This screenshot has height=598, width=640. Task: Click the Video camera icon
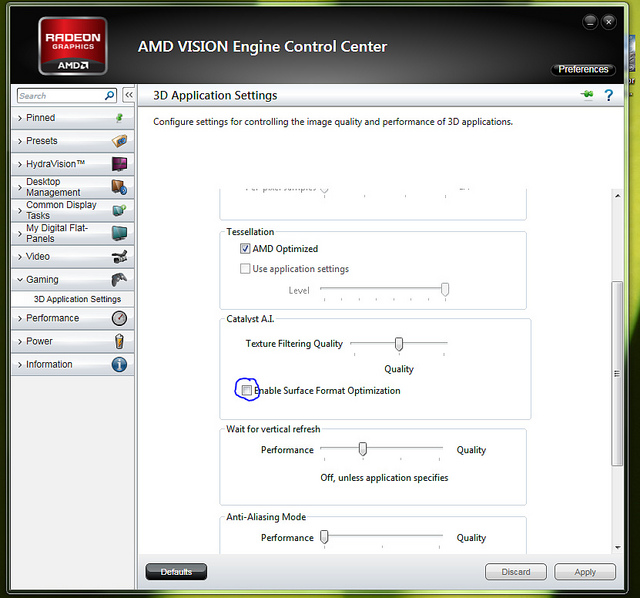click(120, 257)
